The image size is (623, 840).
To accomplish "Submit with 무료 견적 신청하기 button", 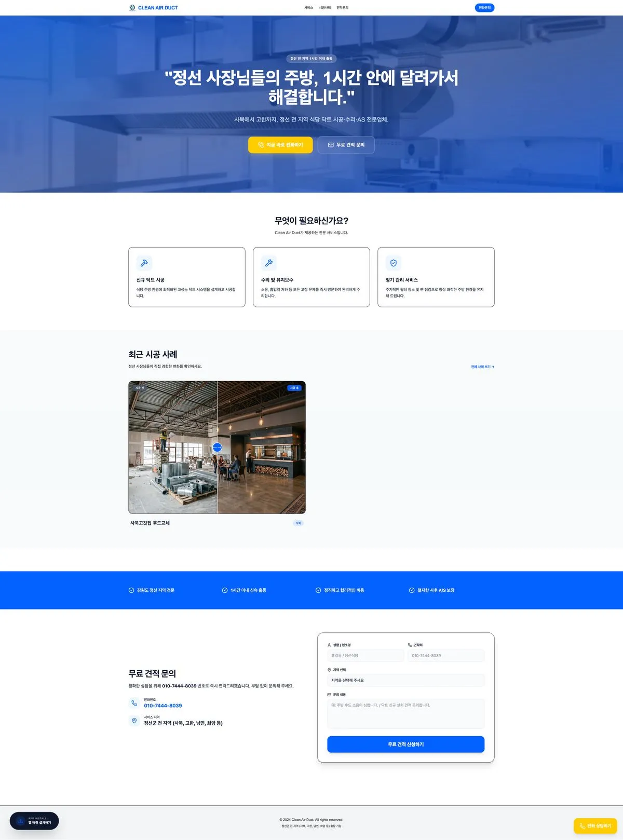I will (x=405, y=744).
